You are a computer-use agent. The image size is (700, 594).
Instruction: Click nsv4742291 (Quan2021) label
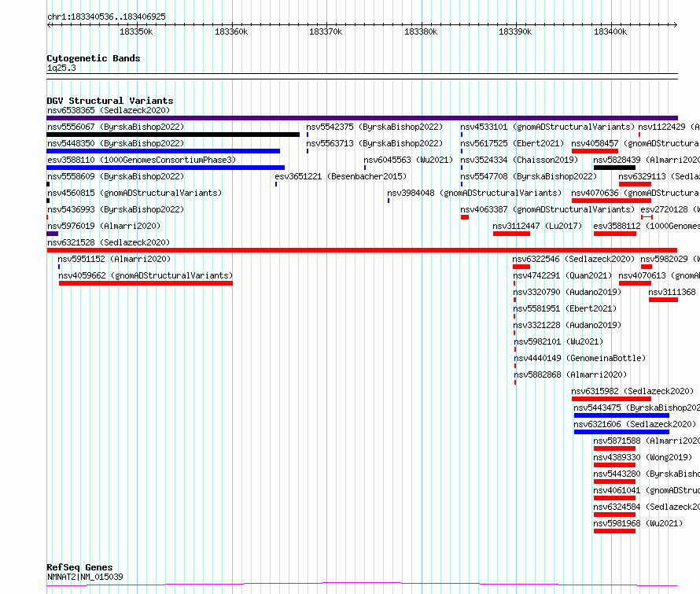click(x=562, y=275)
